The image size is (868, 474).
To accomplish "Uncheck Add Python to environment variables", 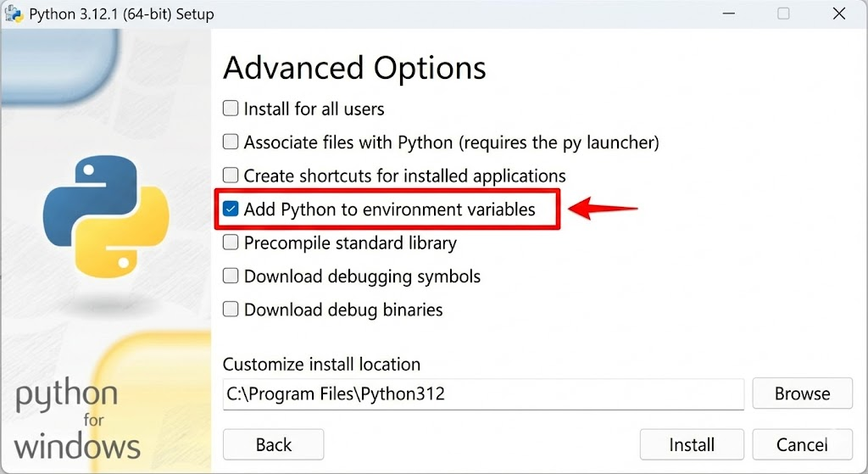I will [x=231, y=209].
